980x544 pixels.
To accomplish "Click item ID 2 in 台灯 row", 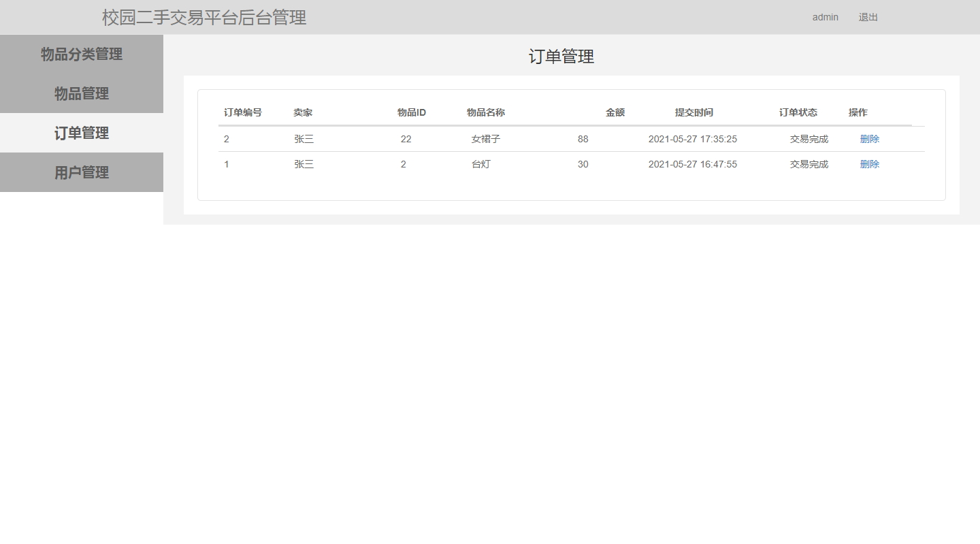I will pyautogui.click(x=404, y=164).
